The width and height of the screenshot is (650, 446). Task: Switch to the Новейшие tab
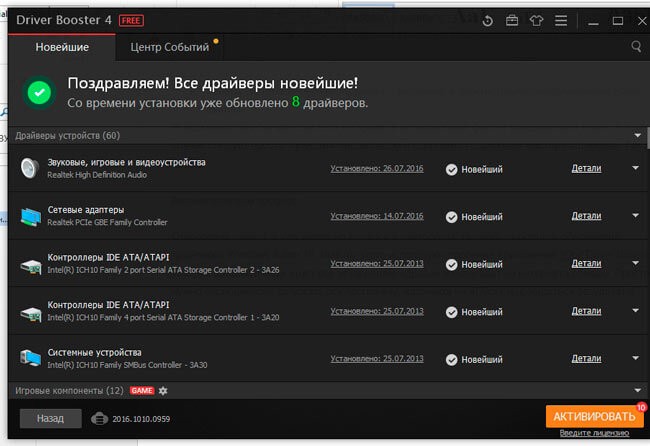(x=62, y=47)
